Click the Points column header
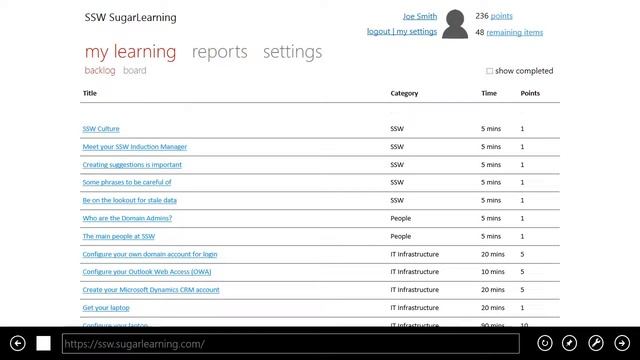Image resolution: width=640 pixels, height=360 pixels. point(530,93)
